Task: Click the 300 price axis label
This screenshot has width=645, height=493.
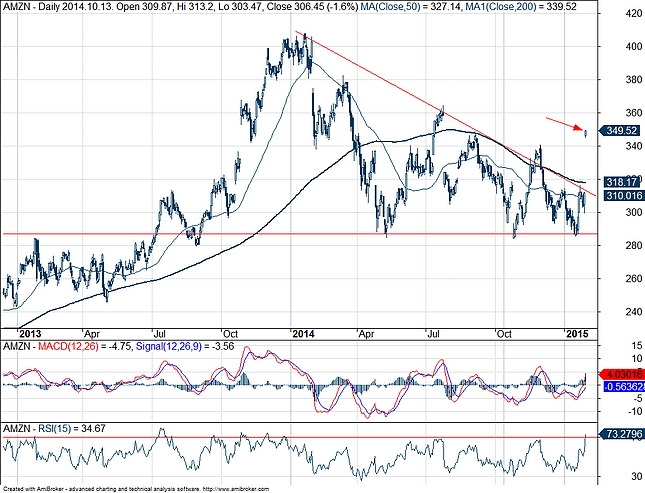Action: [633, 212]
